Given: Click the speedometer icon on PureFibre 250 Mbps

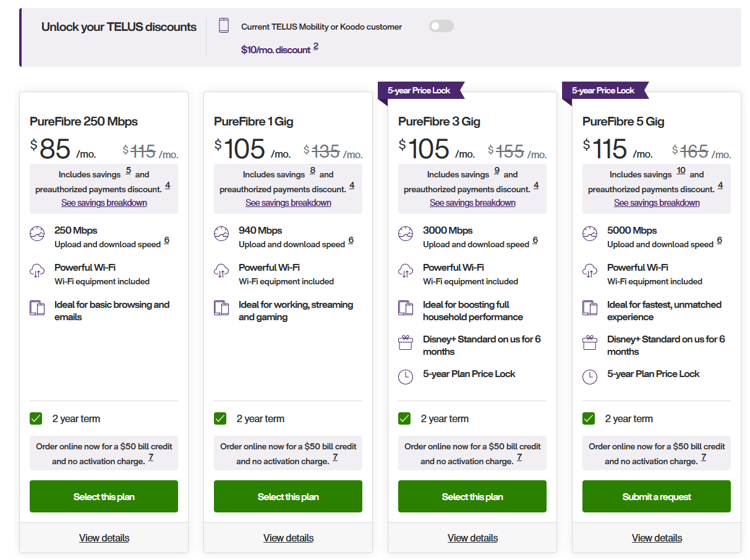Looking at the screenshot, I should [37, 234].
